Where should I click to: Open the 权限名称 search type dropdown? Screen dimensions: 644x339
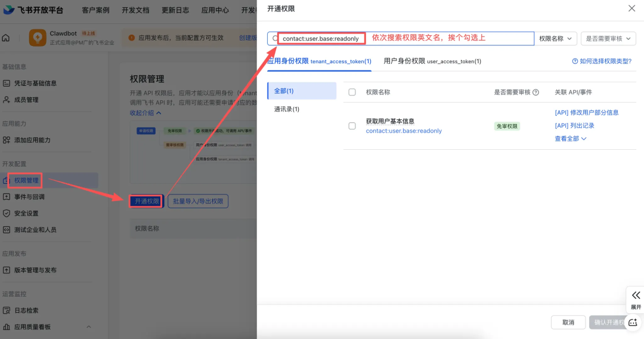tap(555, 38)
